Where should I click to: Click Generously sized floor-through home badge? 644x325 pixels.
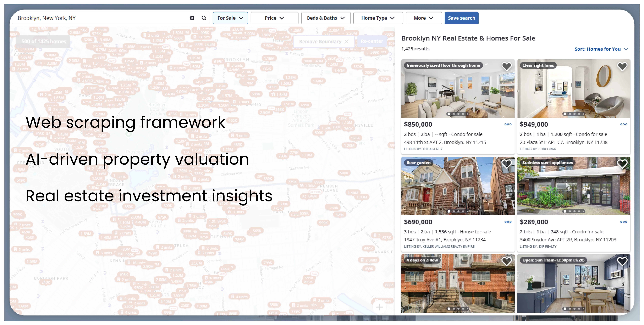click(443, 65)
